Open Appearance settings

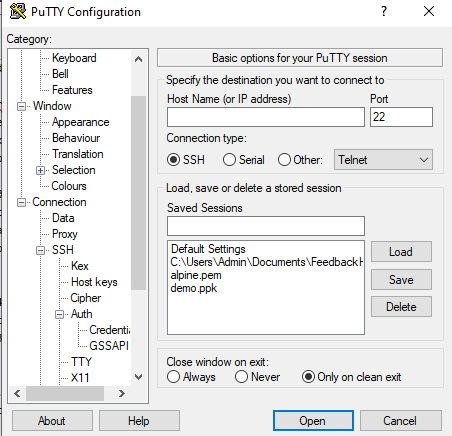tap(81, 122)
